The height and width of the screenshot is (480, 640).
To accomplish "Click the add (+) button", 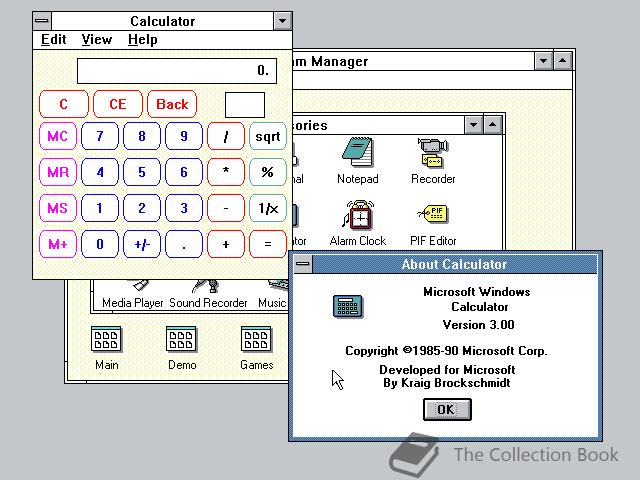I will [x=226, y=244].
